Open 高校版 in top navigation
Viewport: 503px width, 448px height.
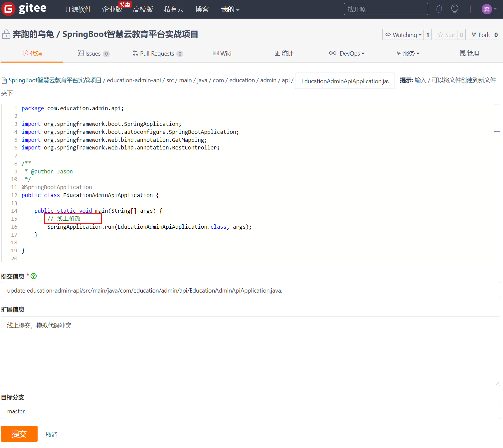143,9
